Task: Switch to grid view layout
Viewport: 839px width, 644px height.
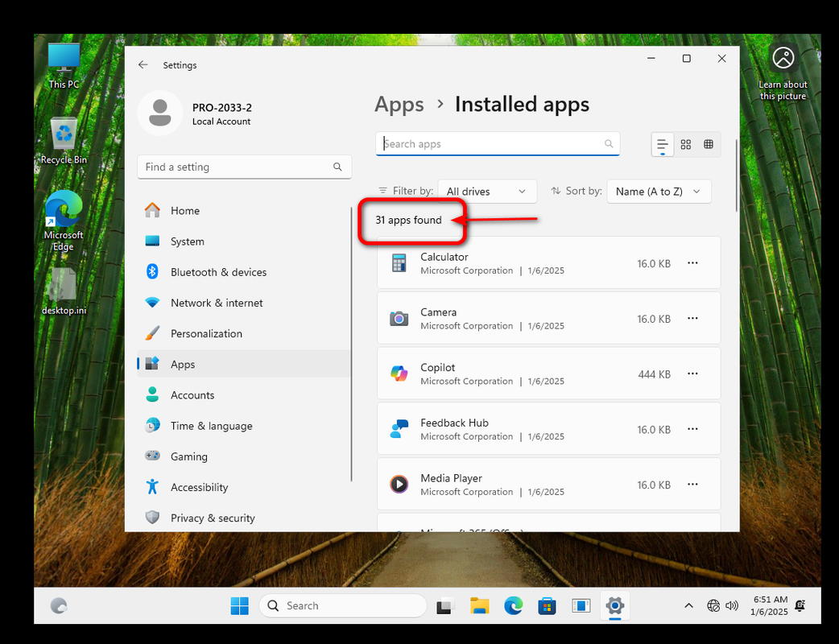Action: (x=685, y=144)
